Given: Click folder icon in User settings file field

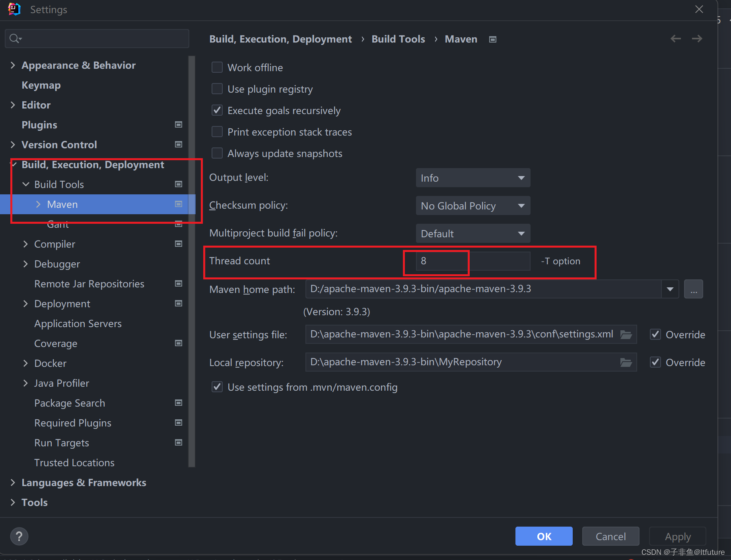Looking at the screenshot, I should [x=626, y=335].
